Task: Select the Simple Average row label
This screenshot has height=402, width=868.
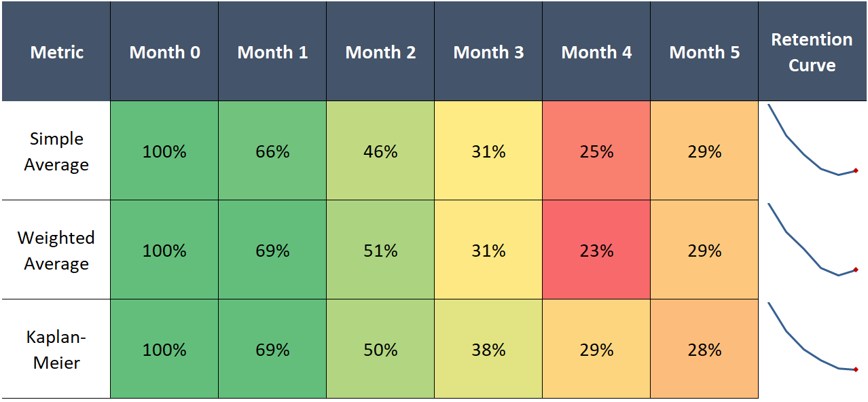Action: [x=56, y=151]
